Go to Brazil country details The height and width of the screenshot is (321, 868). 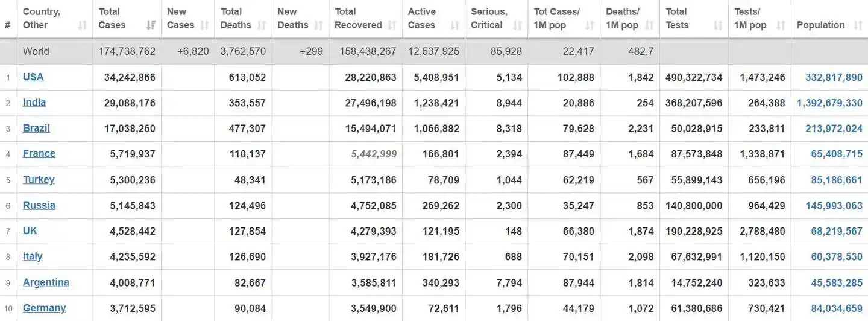[36, 128]
